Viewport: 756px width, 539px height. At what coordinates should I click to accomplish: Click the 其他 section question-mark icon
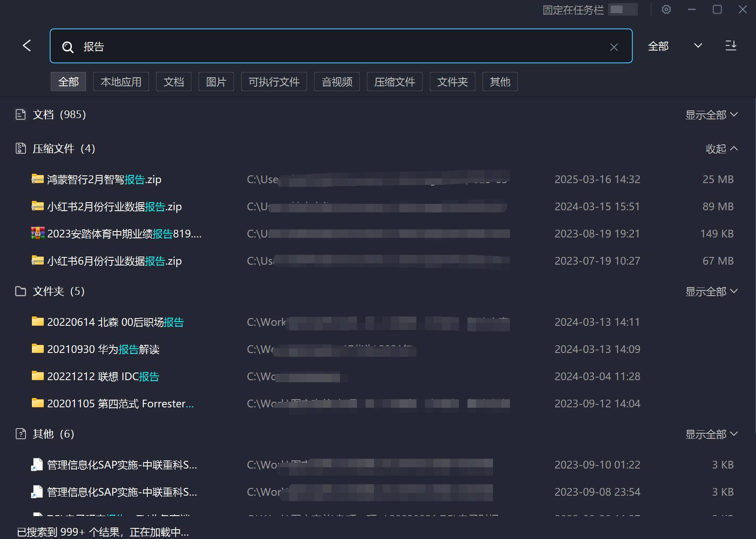21,434
